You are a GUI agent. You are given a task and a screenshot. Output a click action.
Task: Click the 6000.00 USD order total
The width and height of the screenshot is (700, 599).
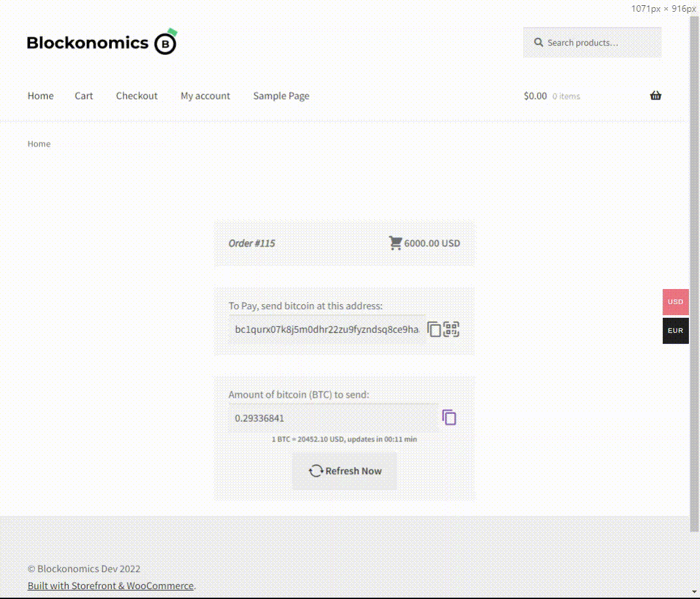432,243
